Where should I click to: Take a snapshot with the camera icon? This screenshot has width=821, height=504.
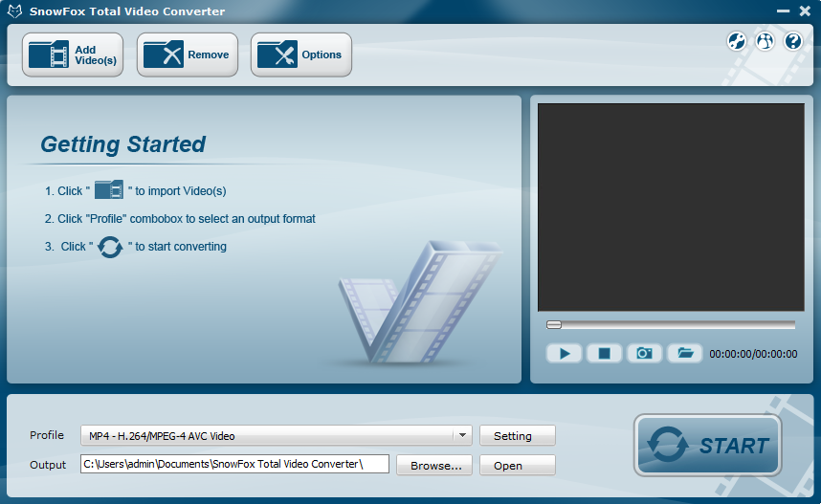tap(644, 354)
